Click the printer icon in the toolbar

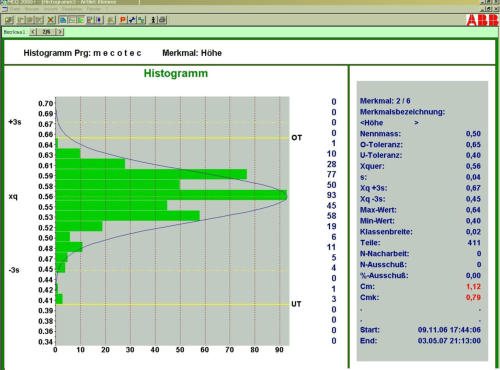point(162,20)
